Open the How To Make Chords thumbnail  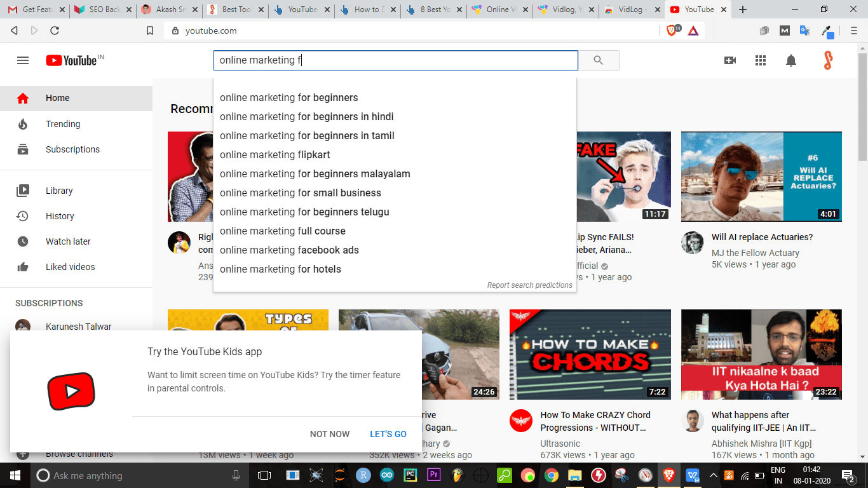(x=590, y=355)
